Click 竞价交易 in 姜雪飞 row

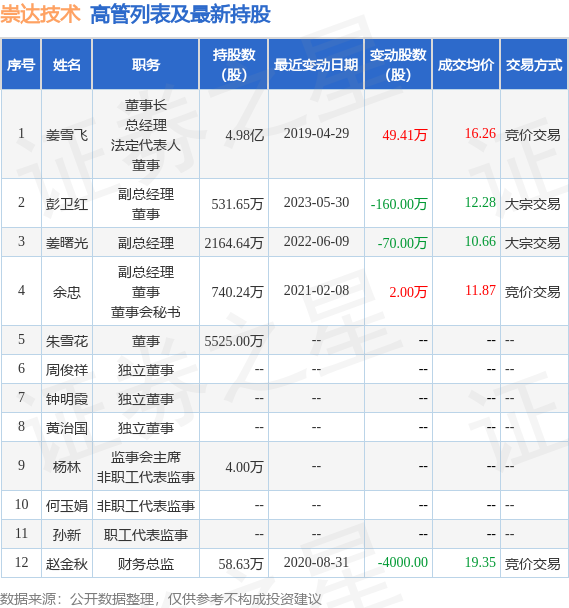click(532, 135)
